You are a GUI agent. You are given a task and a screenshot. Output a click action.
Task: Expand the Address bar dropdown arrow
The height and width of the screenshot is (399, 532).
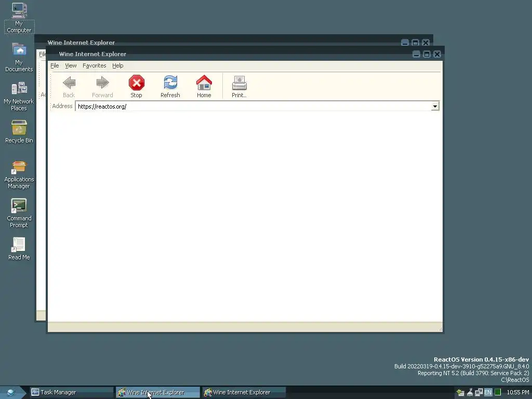tap(435, 106)
